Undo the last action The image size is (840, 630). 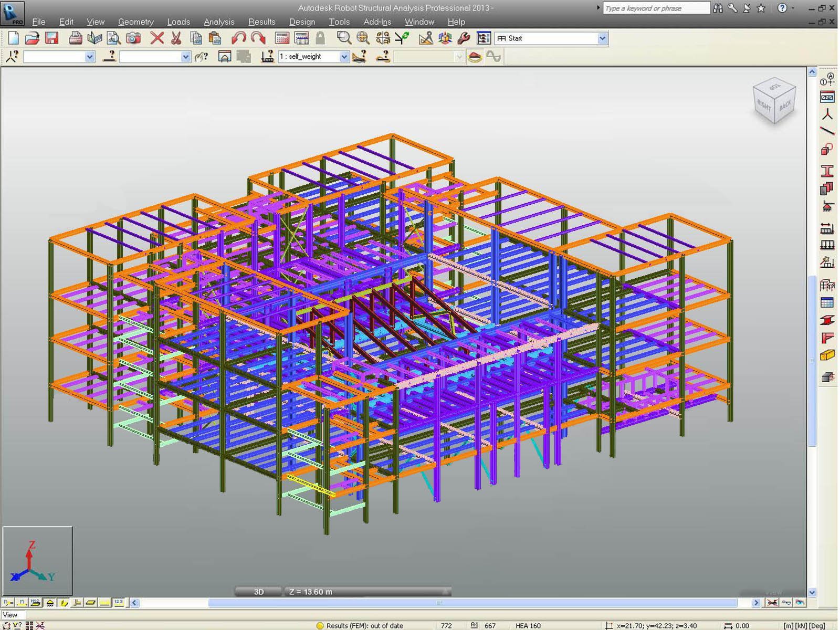240,38
